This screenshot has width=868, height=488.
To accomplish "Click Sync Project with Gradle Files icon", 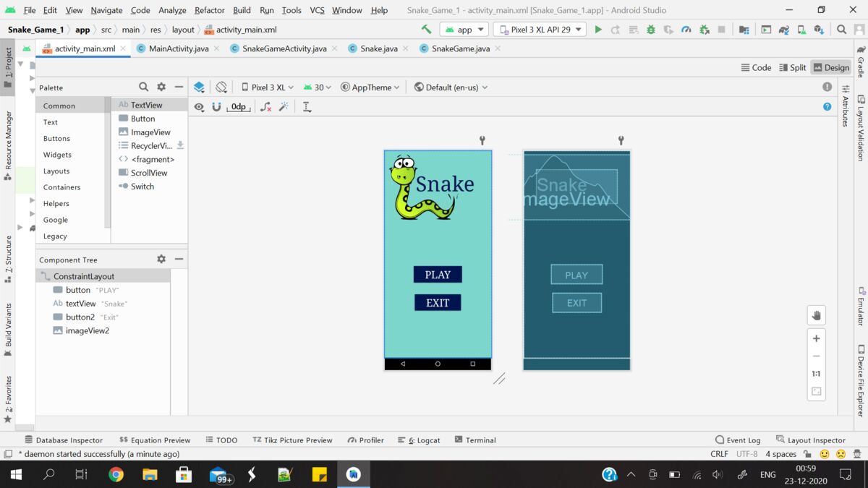I will point(783,30).
